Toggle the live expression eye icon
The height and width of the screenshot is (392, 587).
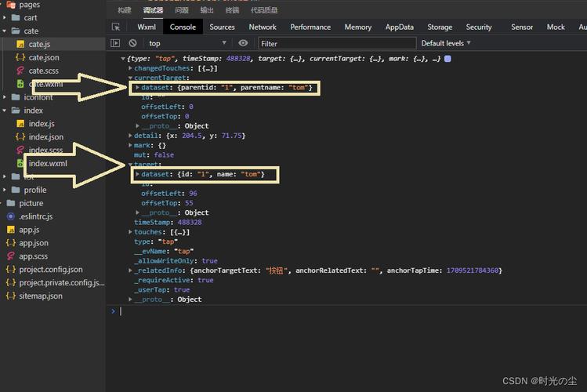(243, 43)
